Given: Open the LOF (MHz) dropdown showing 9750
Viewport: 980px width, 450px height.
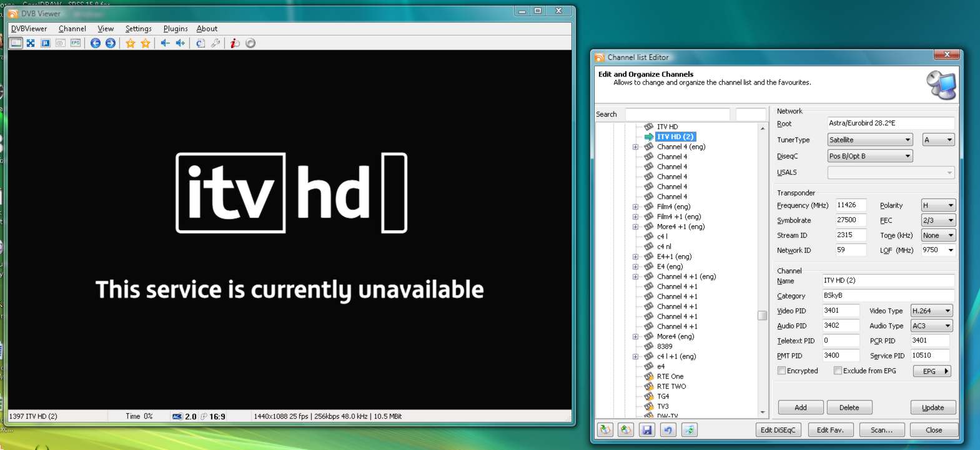Looking at the screenshot, I should [x=939, y=250].
